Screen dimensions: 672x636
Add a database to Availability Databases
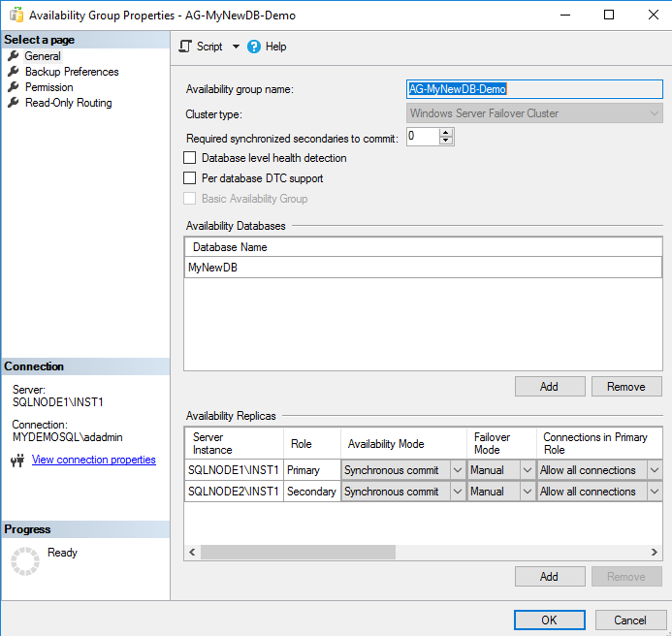(550, 387)
